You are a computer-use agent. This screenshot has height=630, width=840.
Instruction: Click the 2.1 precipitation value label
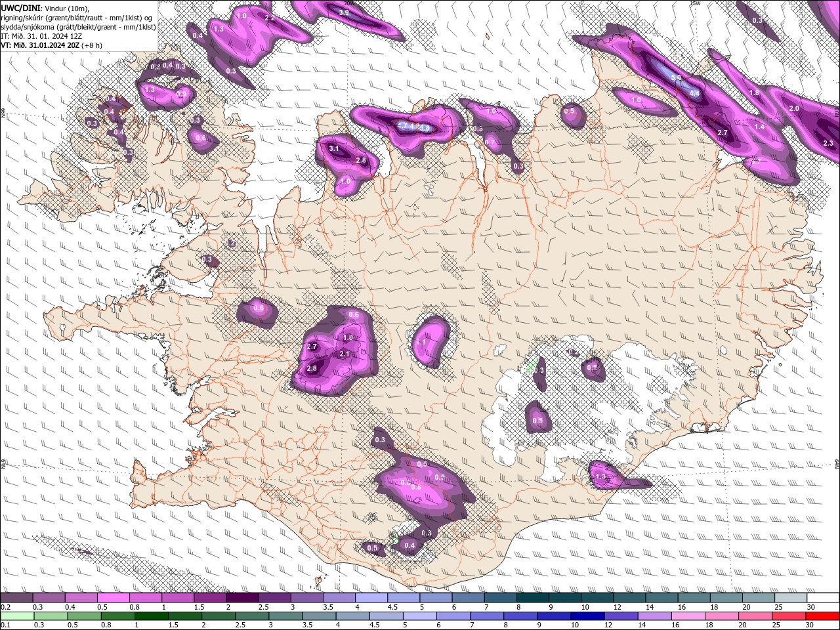345,354
